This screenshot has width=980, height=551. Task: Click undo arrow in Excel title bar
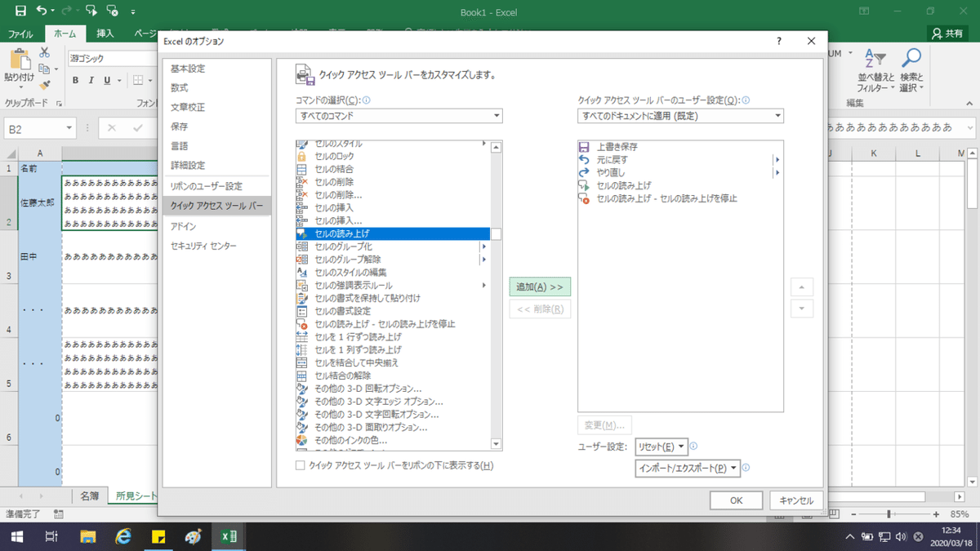42,11
